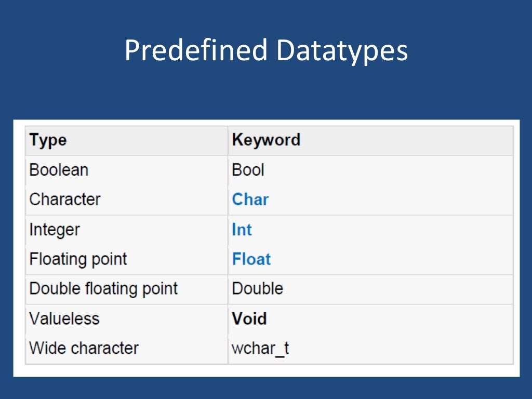Screen dimensions: 532x399
Task: Select the 'Integer' type cell
Action: coord(55,230)
